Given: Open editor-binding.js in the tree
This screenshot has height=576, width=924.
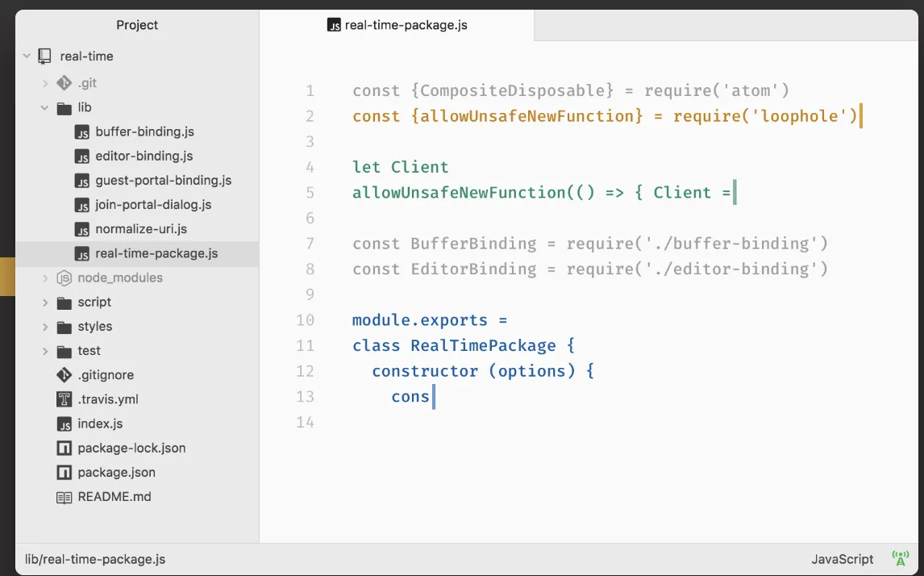Looking at the screenshot, I should [144, 157].
